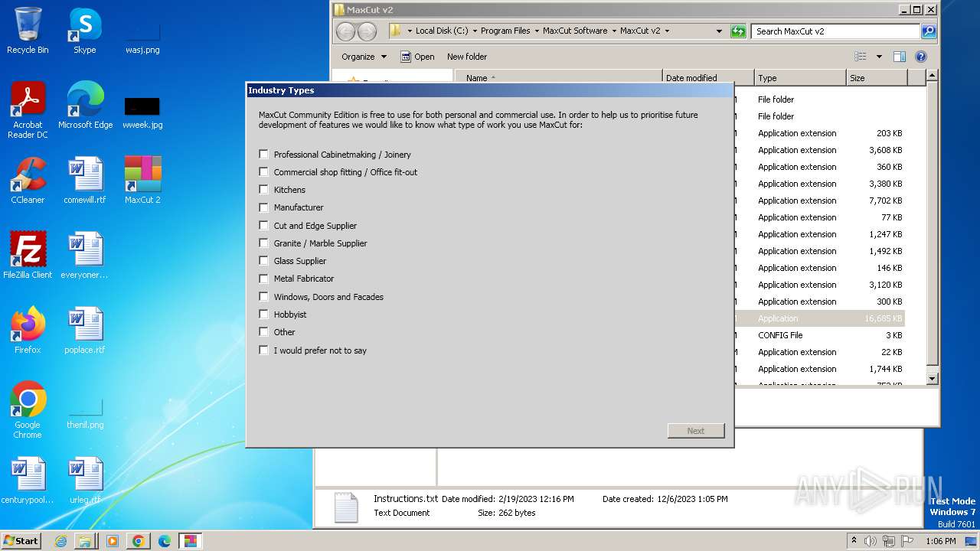980x551 pixels.
Task: Expand the view options dropdown arrow
Action: [x=879, y=57]
